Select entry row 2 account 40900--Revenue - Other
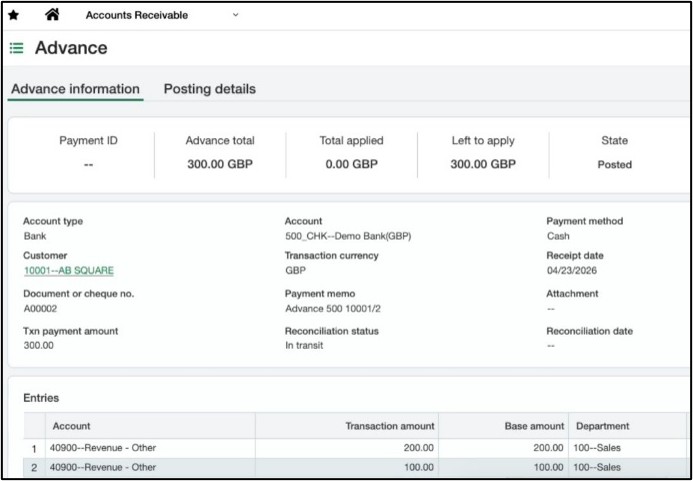 point(103,467)
